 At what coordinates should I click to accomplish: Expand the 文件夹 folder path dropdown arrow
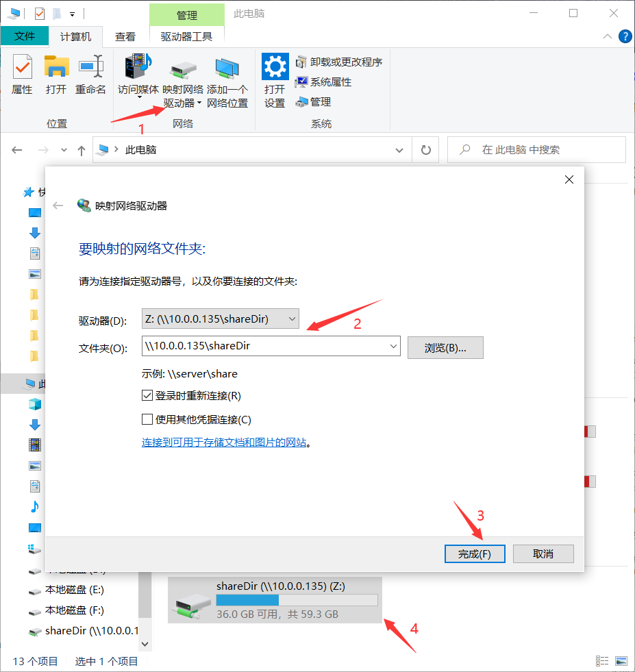pos(393,347)
